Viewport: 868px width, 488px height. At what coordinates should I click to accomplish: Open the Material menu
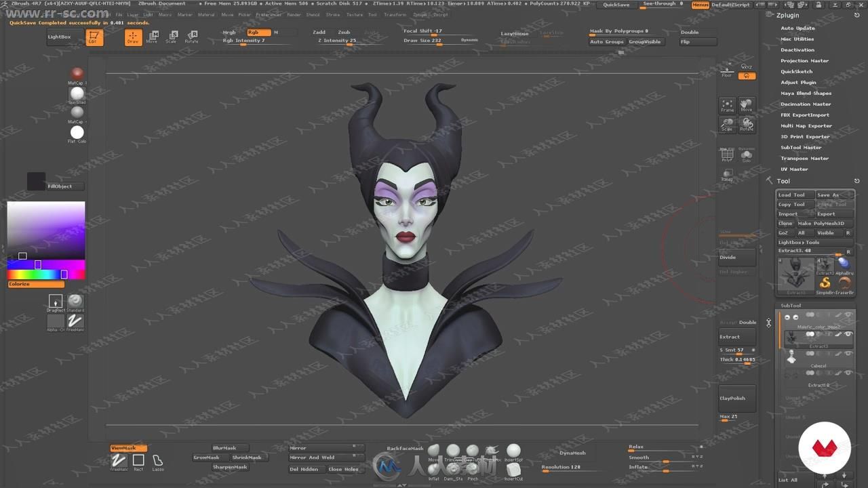206,14
